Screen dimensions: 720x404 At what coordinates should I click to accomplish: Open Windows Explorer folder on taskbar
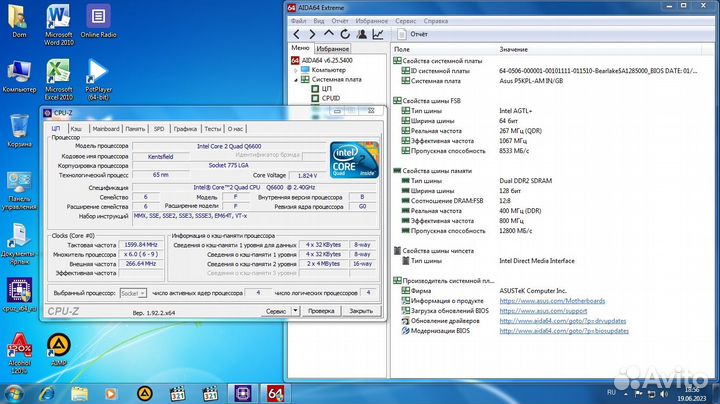pos(79,393)
